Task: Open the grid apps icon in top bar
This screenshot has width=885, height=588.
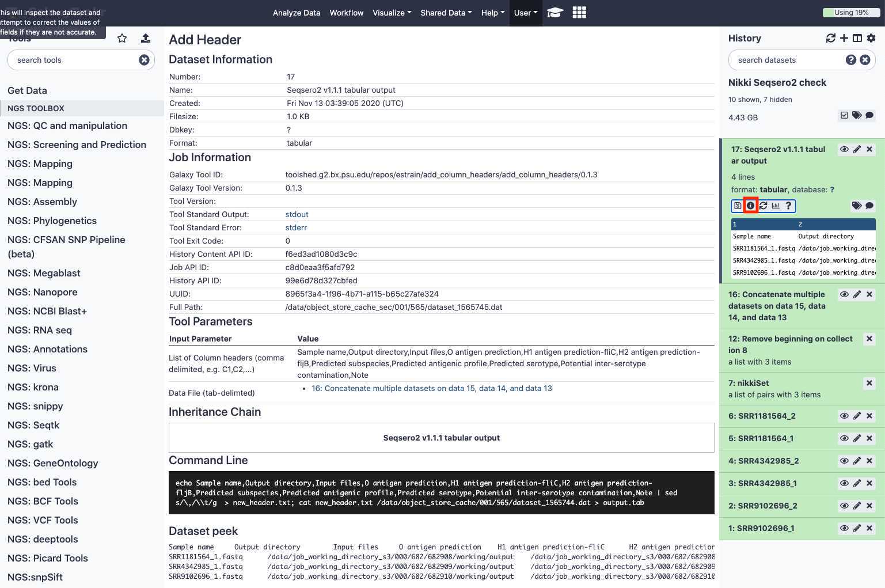Action: pyautogui.click(x=579, y=13)
